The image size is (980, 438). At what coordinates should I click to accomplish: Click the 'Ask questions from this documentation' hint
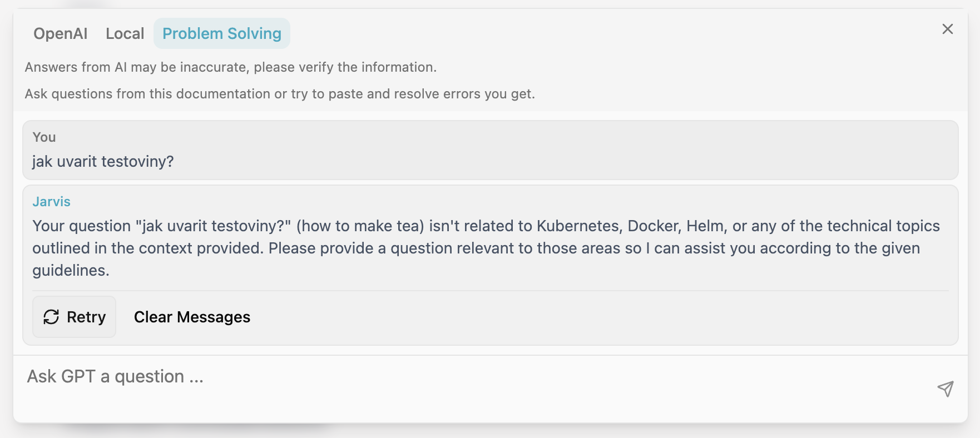click(x=280, y=94)
